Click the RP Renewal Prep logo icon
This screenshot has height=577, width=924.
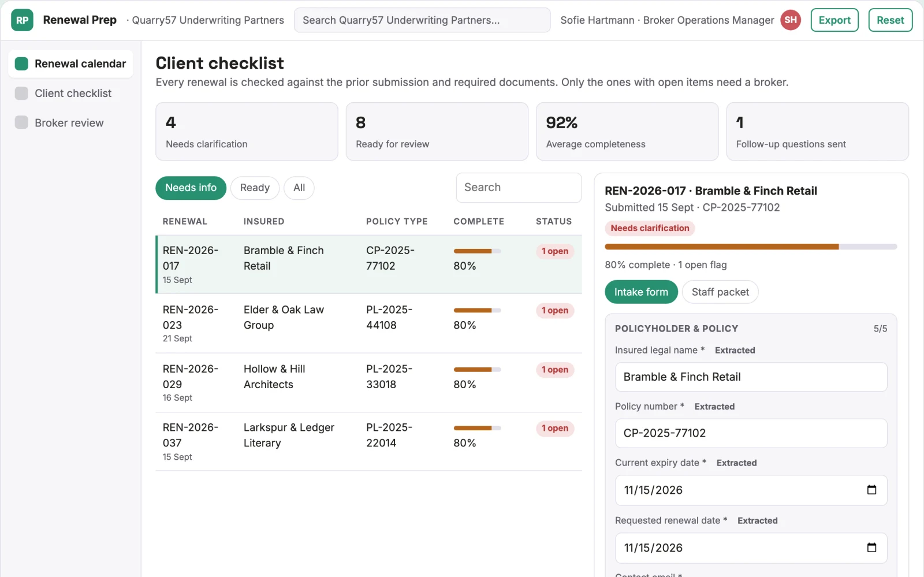pos(22,20)
